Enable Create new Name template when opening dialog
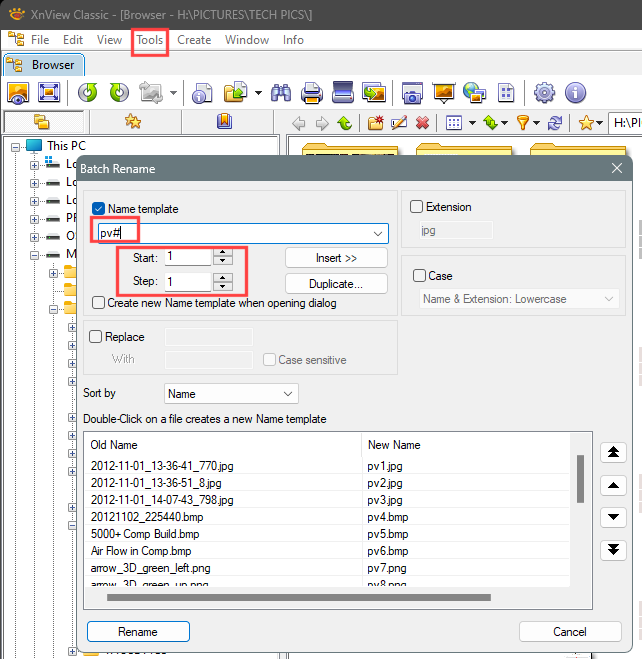Viewport: 642px width, 659px height. click(x=98, y=303)
